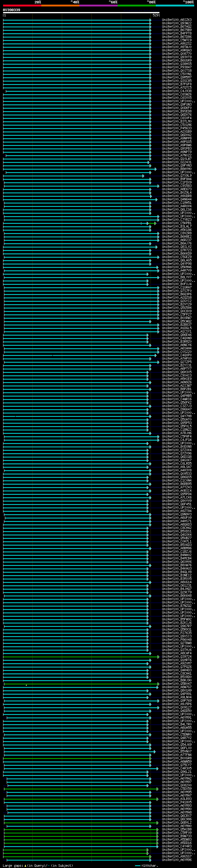Image resolution: width=197 pixels, height=868 pixels.
Task: Select the UniRef100_A2XGB9 label
Action: 177,132
